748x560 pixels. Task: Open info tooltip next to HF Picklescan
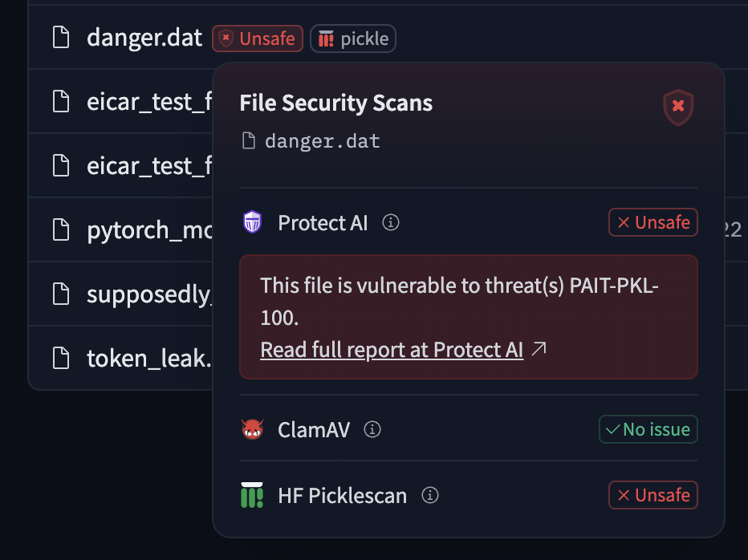pyautogui.click(x=430, y=495)
